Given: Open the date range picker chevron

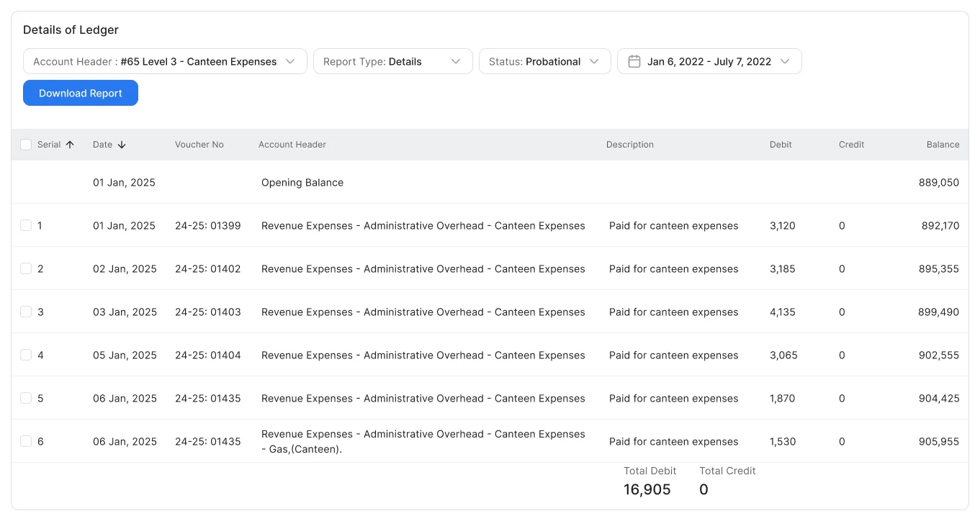Looking at the screenshot, I should (785, 61).
